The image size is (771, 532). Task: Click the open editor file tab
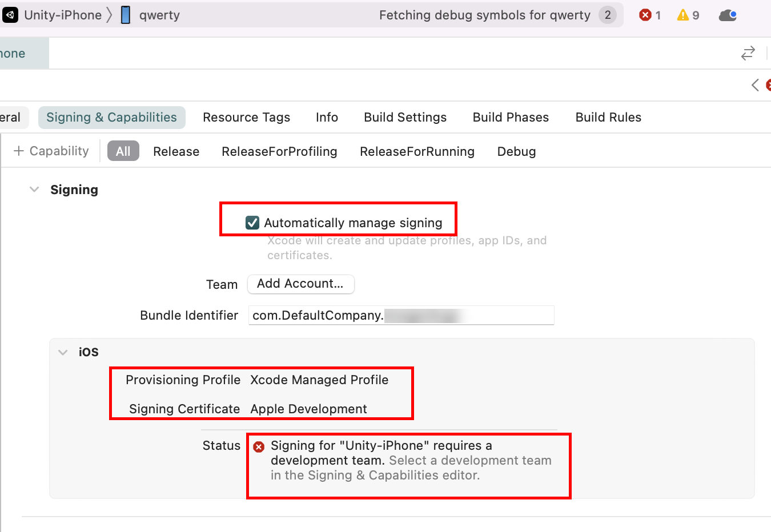(x=24, y=53)
